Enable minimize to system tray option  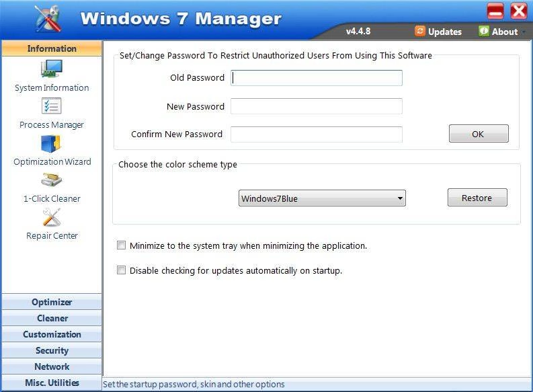point(121,245)
